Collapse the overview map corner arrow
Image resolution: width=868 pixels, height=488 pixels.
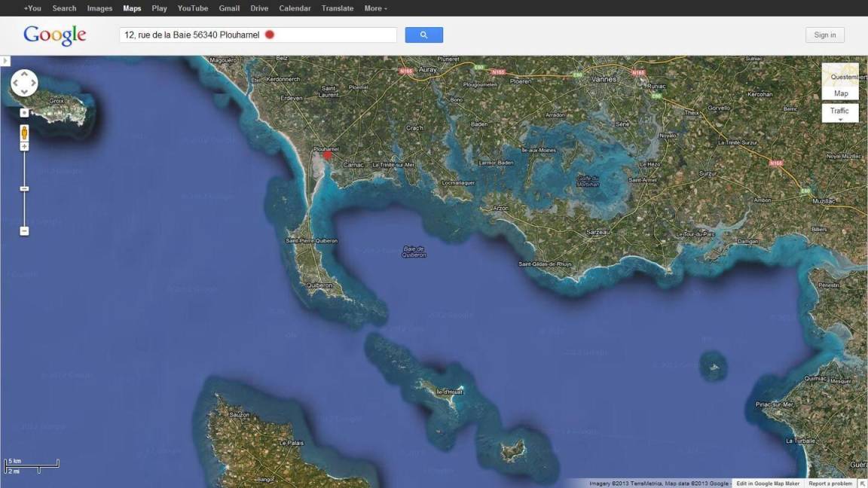862,483
